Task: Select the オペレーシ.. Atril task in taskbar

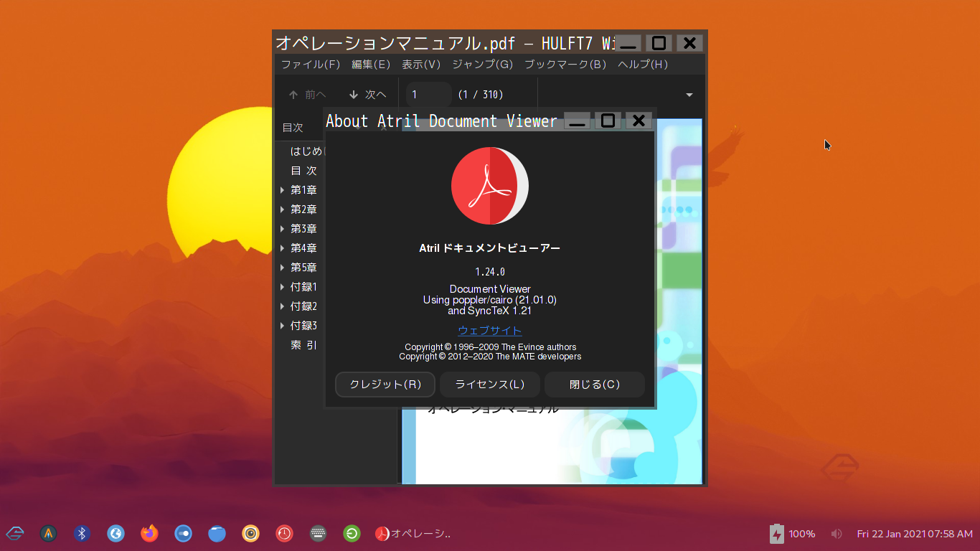Action: pyautogui.click(x=413, y=533)
